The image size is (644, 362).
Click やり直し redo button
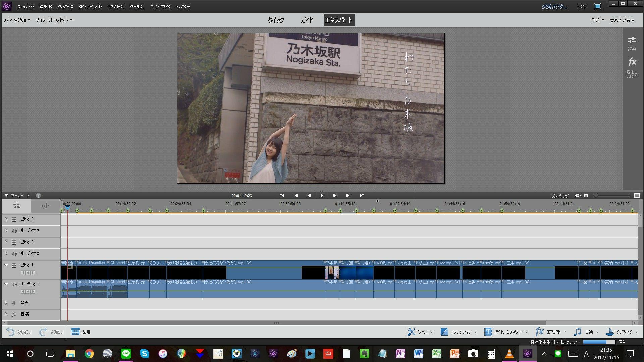pos(51,332)
